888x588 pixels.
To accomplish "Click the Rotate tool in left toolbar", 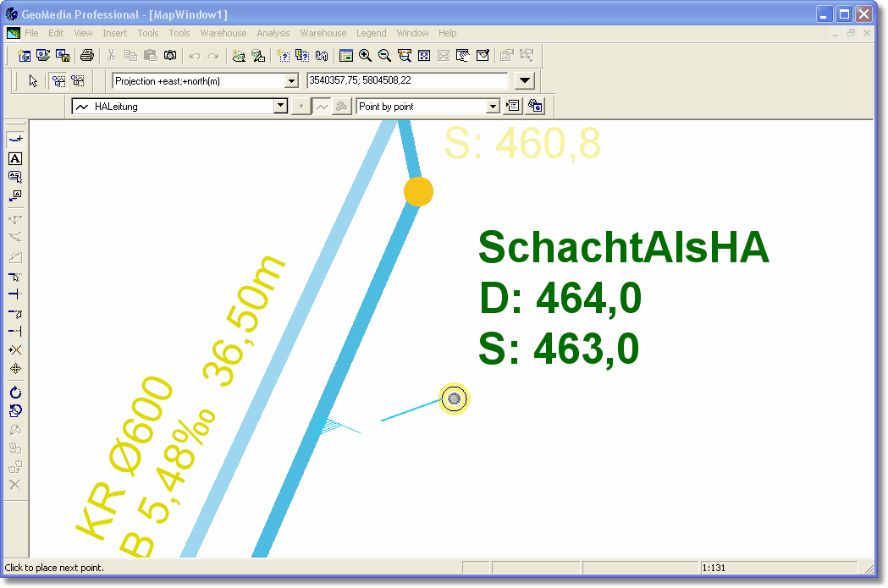I will coord(15,393).
